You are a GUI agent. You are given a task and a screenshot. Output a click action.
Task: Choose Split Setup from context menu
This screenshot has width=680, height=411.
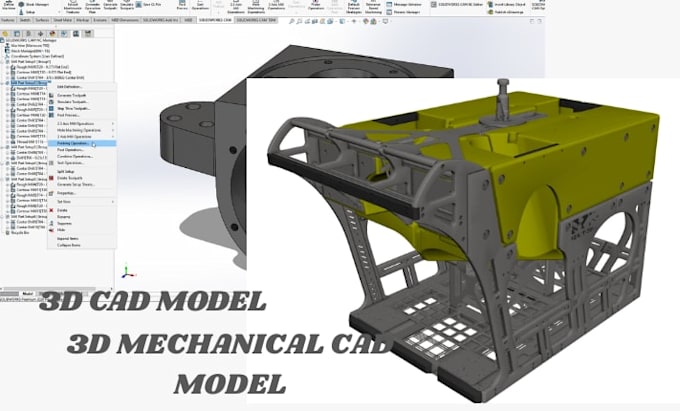[x=82, y=172]
